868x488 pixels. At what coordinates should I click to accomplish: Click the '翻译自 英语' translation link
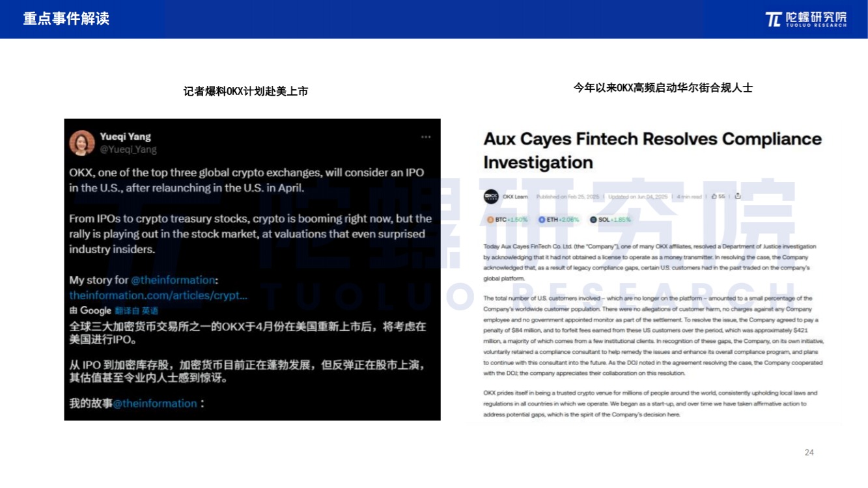[136, 311]
